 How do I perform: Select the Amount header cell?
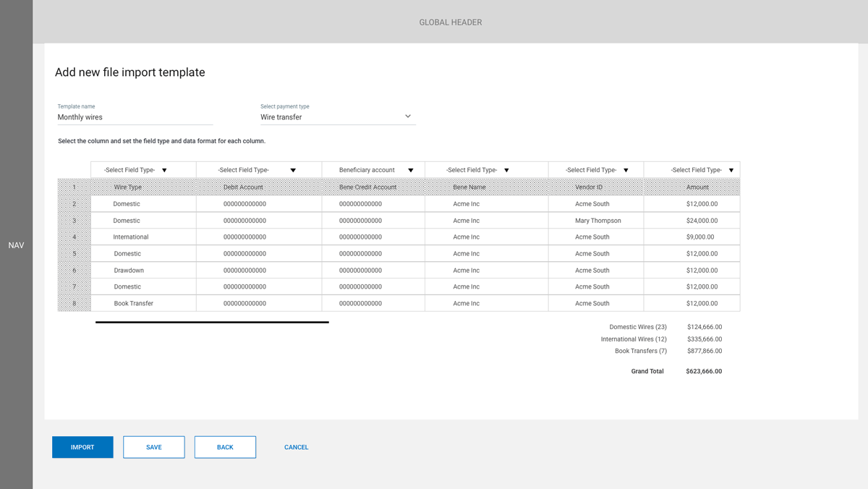point(692,187)
